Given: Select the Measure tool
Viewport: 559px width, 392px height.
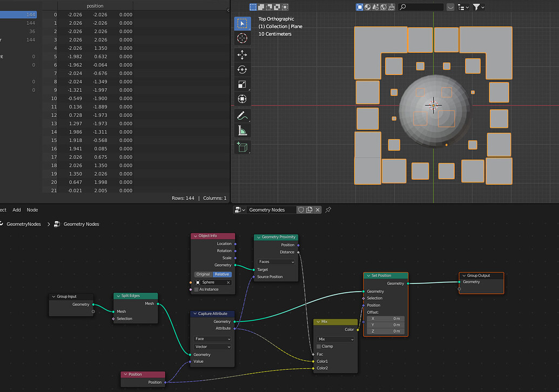Looking at the screenshot, I should [x=242, y=130].
